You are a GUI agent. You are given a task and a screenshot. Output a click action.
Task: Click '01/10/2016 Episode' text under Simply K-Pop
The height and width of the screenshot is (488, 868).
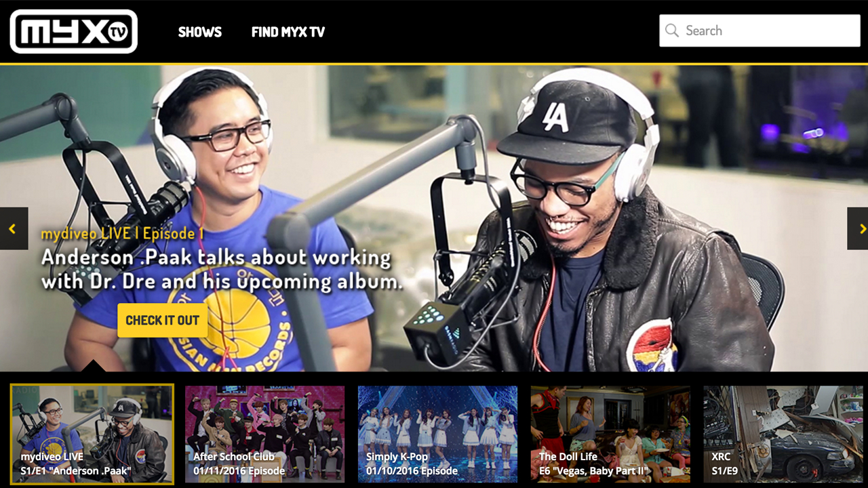pyautogui.click(x=412, y=471)
